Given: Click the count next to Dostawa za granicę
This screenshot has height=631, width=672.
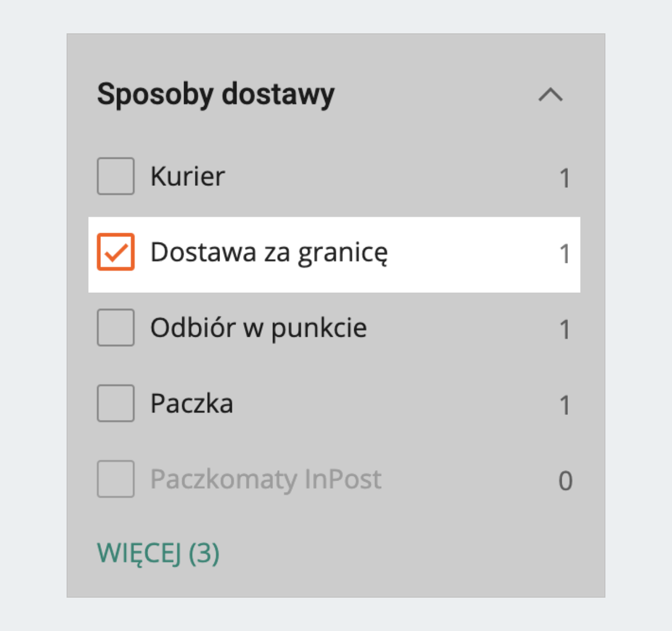Looking at the screenshot, I should coord(564,254).
